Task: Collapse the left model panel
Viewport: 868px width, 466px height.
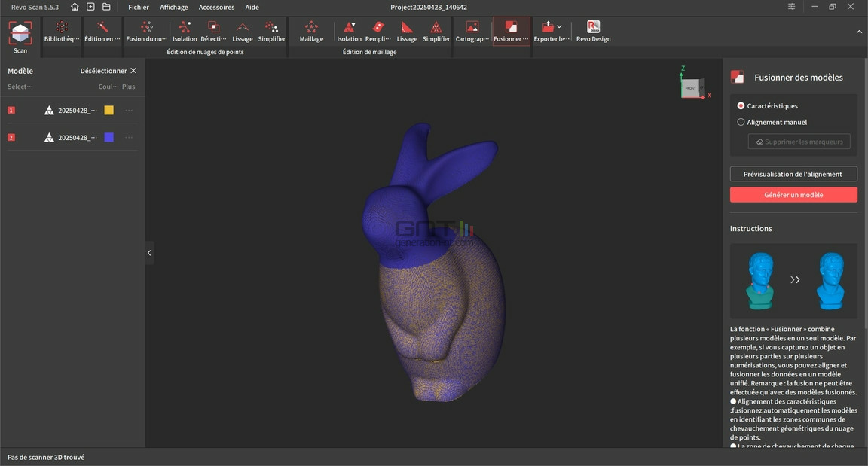Action: [149, 253]
